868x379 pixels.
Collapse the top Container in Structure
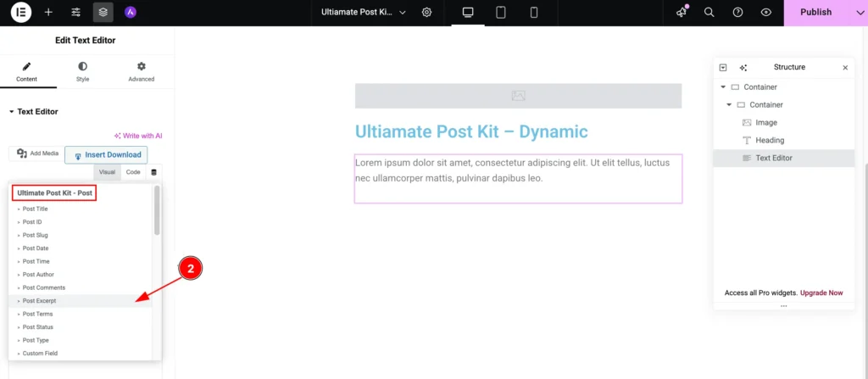(x=723, y=87)
